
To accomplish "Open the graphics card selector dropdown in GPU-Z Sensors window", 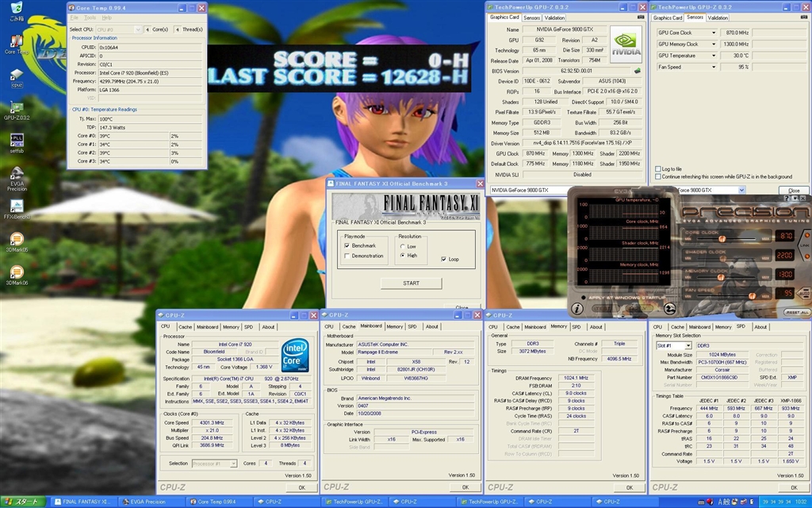I will pos(741,190).
